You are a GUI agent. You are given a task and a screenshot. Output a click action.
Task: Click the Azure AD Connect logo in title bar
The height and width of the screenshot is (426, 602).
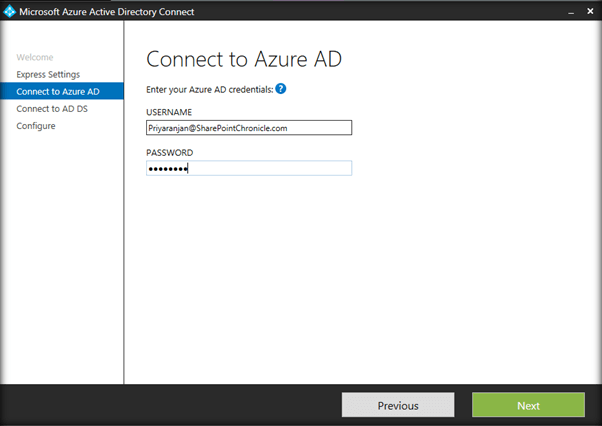[10, 11]
